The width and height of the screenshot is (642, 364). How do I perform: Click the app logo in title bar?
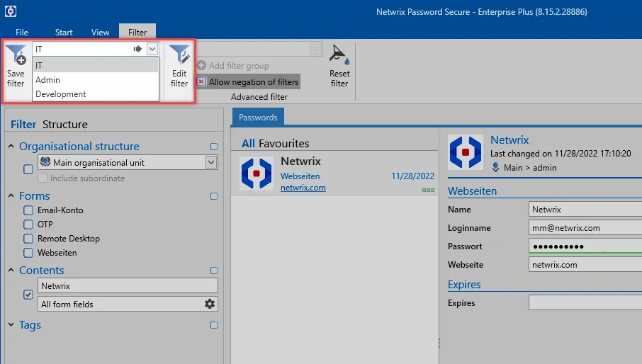tap(11, 11)
